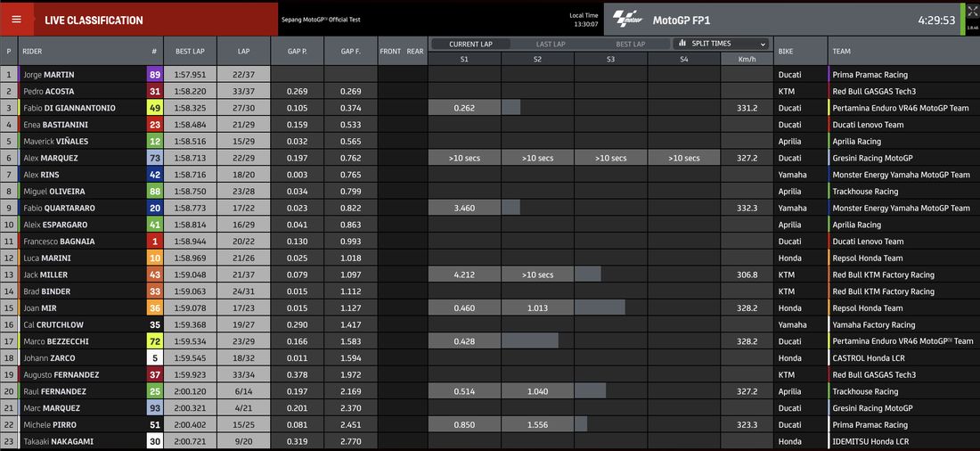
Task: Click the Km/h column header
Action: pos(747,59)
